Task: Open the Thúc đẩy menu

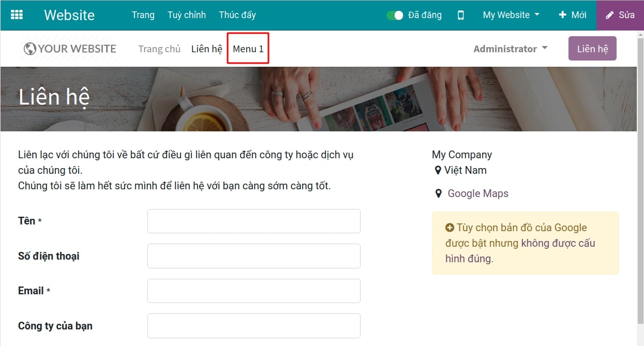Action: tap(237, 15)
